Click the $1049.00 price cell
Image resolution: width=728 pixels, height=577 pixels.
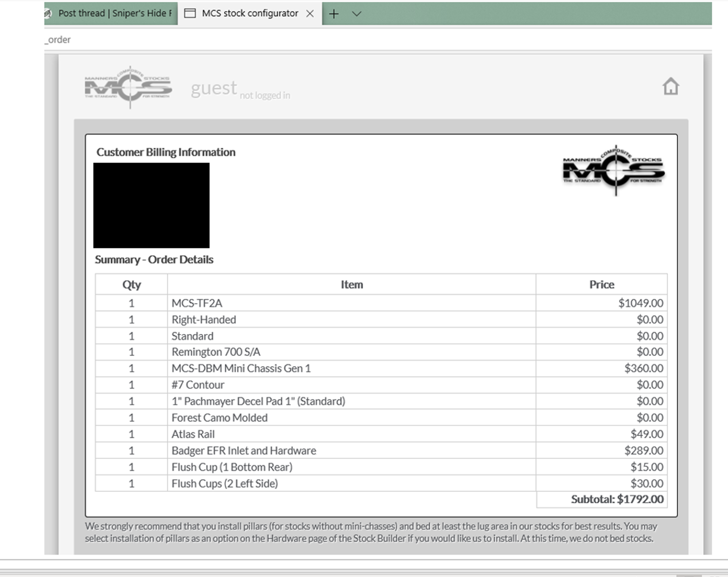tap(601, 303)
